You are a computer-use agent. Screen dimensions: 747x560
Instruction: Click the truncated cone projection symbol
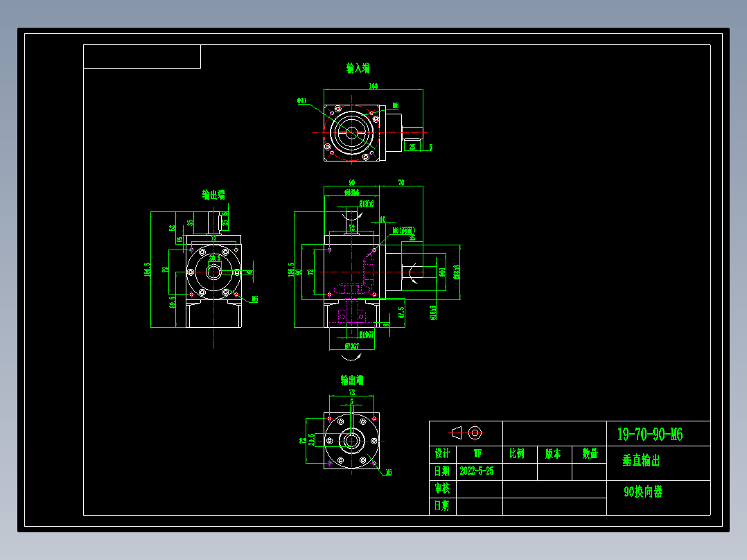pos(457,432)
